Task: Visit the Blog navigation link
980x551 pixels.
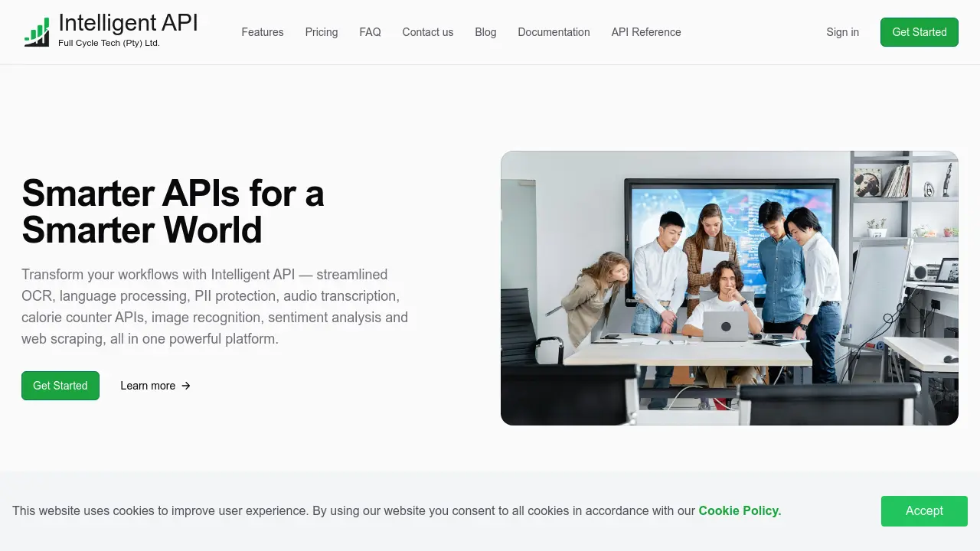Action: 485,32
